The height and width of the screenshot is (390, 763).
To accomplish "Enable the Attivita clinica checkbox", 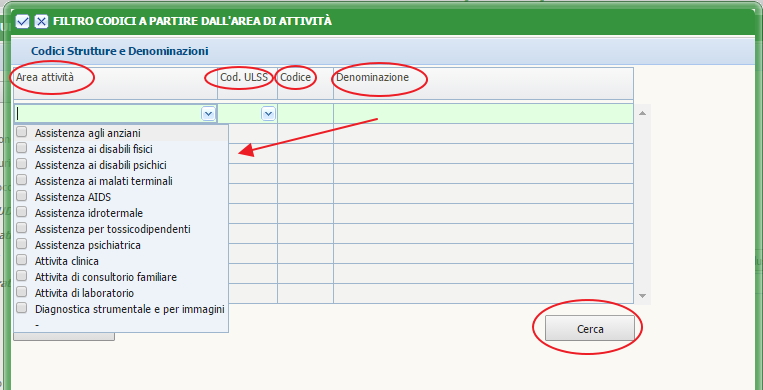I will [21, 260].
